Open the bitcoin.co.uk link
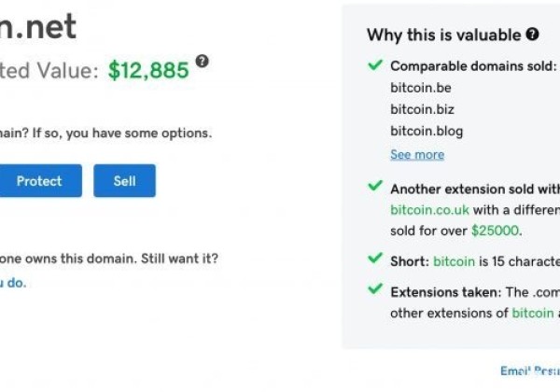This screenshot has height=392, width=560. (x=430, y=209)
